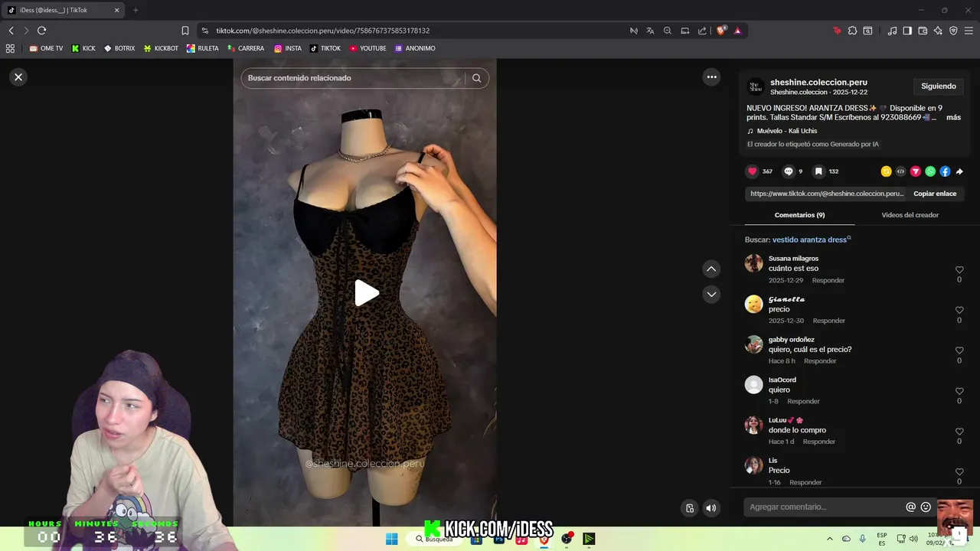Open a new browser tab

136,10
